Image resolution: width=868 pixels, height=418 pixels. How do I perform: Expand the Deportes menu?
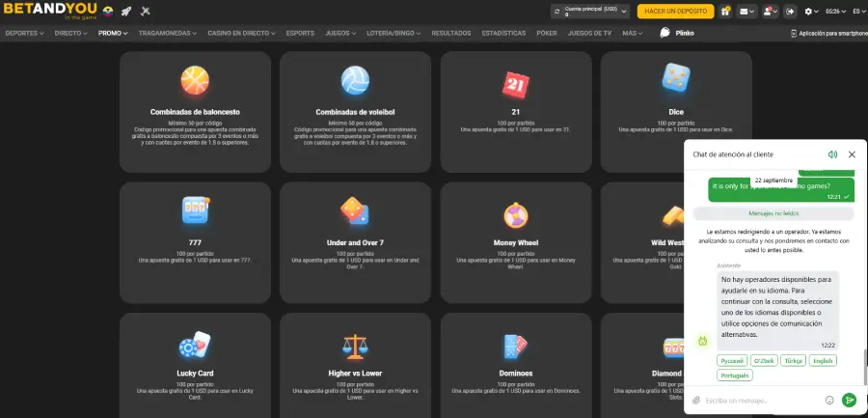click(24, 33)
